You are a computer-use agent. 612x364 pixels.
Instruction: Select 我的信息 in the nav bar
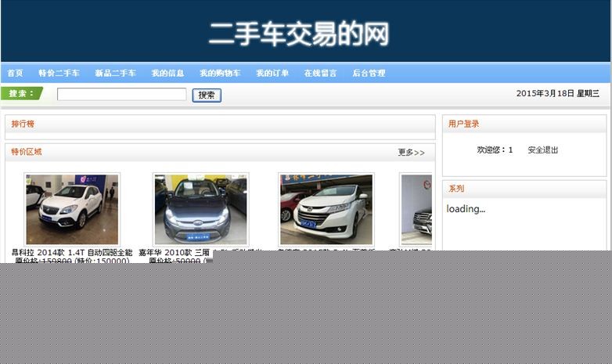(x=167, y=73)
